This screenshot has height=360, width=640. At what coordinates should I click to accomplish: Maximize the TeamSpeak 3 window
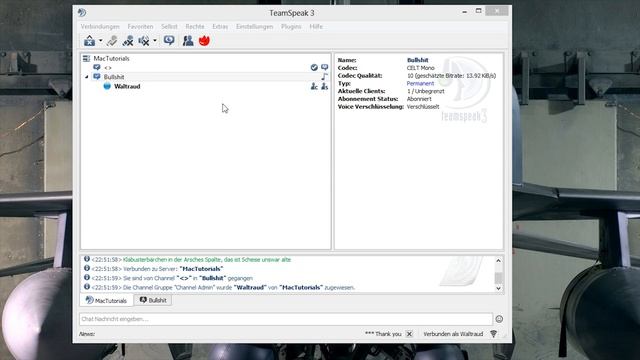tap(478, 11)
